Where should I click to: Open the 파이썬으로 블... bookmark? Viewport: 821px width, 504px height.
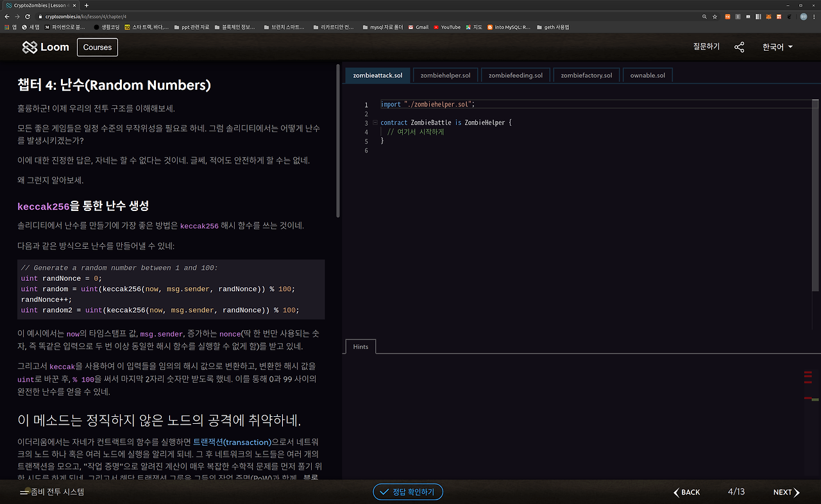64,28
